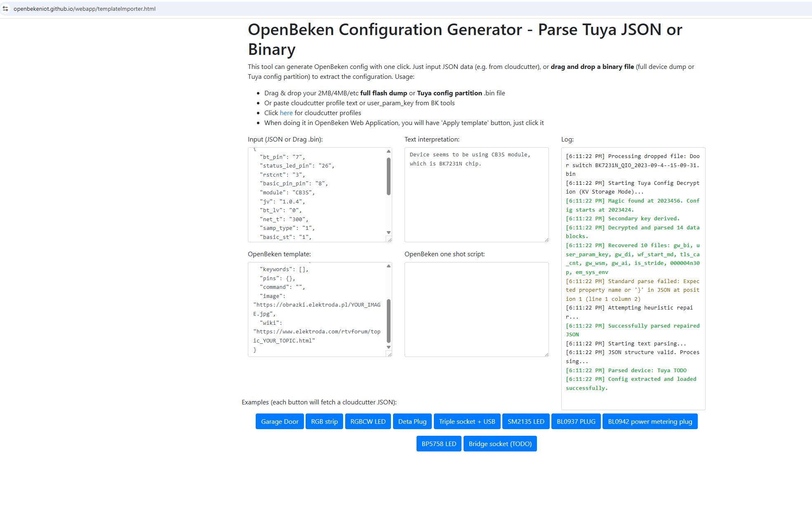Load Triple socket + USB example
This screenshot has width=812, height=522.
pos(467,421)
